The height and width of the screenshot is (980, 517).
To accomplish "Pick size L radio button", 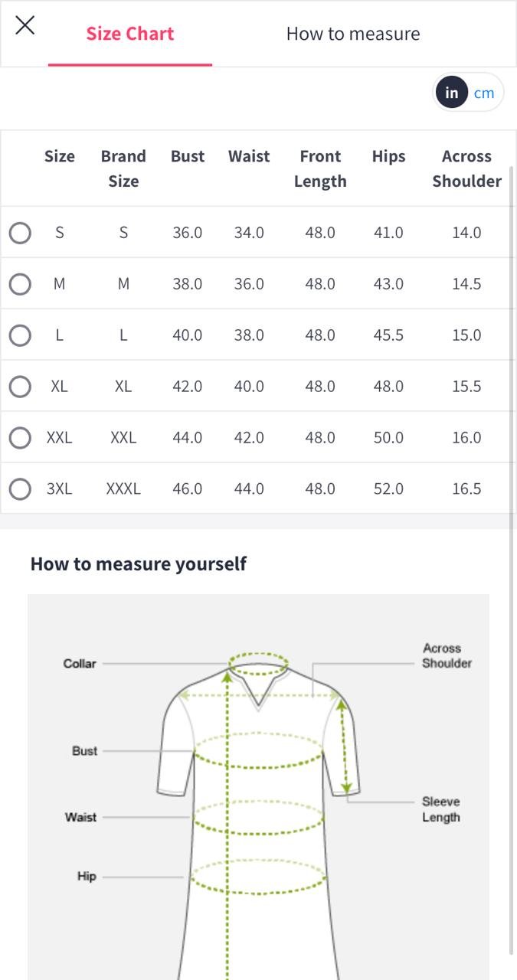I will click(x=20, y=335).
